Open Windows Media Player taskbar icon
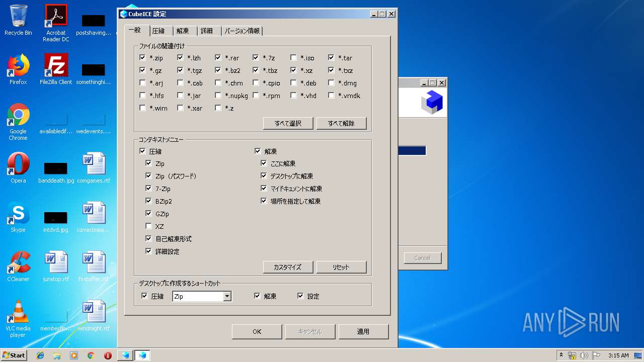Viewport: 644px width, 362px height. pyautogui.click(x=74, y=355)
